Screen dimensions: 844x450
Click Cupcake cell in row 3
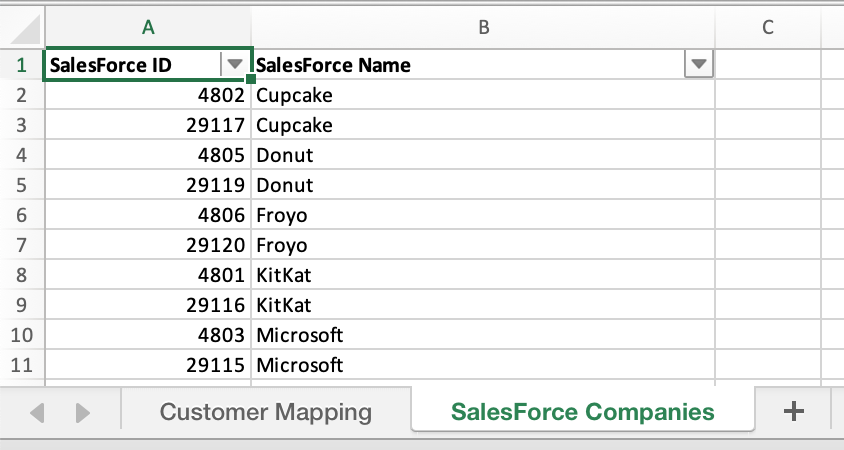point(483,125)
